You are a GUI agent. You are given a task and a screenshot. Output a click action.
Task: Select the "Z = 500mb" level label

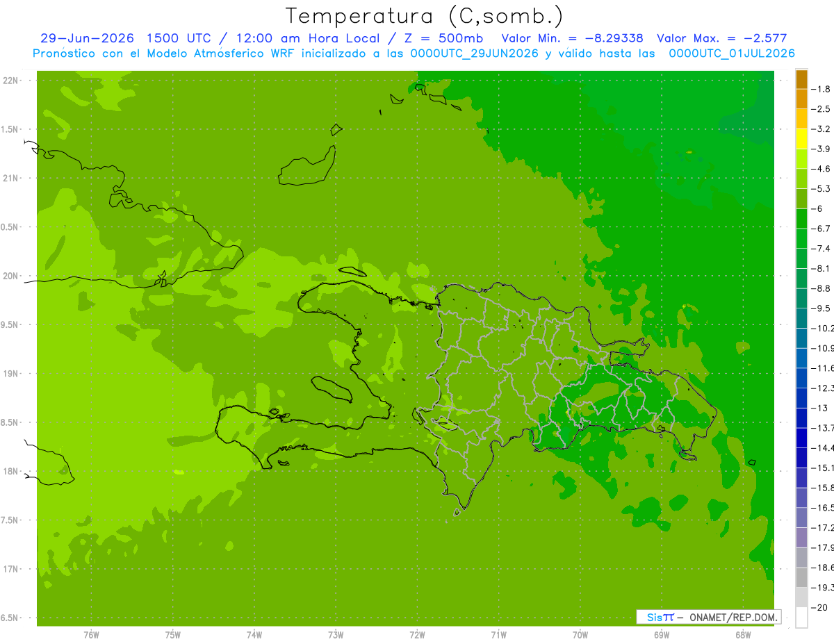point(441,38)
